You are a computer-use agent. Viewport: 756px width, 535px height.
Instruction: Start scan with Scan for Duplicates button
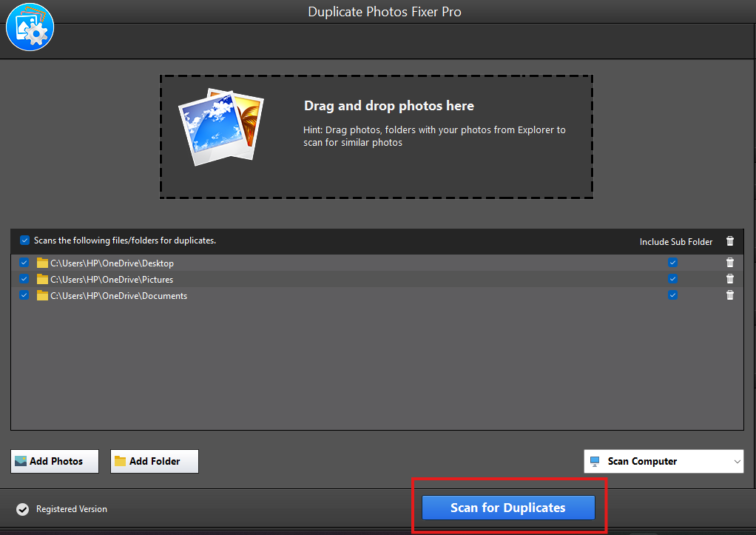(508, 508)
